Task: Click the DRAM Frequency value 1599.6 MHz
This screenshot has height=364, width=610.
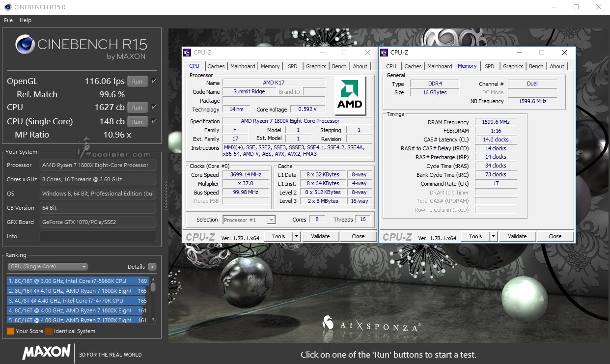Action: (496, 122)
